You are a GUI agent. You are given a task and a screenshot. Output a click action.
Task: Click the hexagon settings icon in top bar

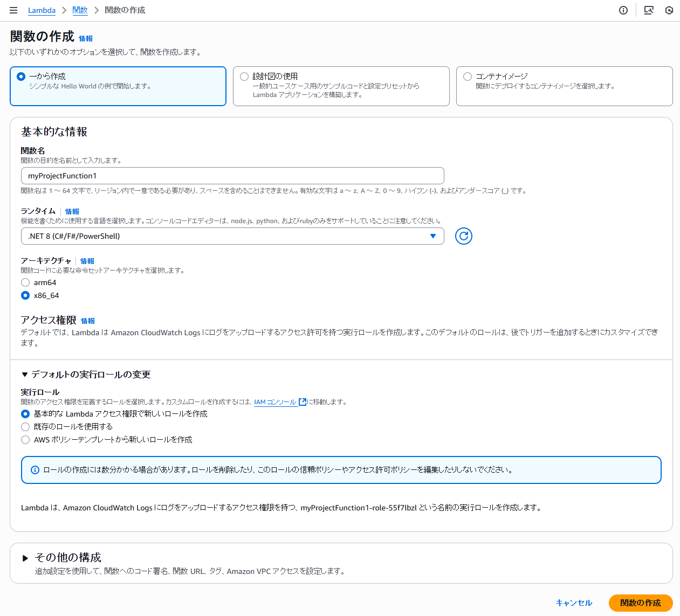(669, 10)
